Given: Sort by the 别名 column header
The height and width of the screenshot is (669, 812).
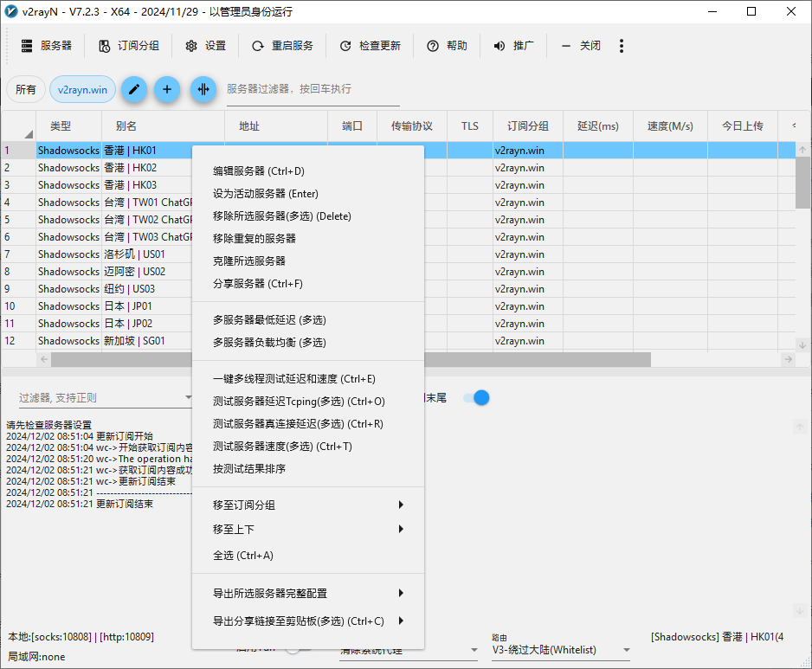Looking at the screenshot, I should pyautogui.click(x=163, y=125).
